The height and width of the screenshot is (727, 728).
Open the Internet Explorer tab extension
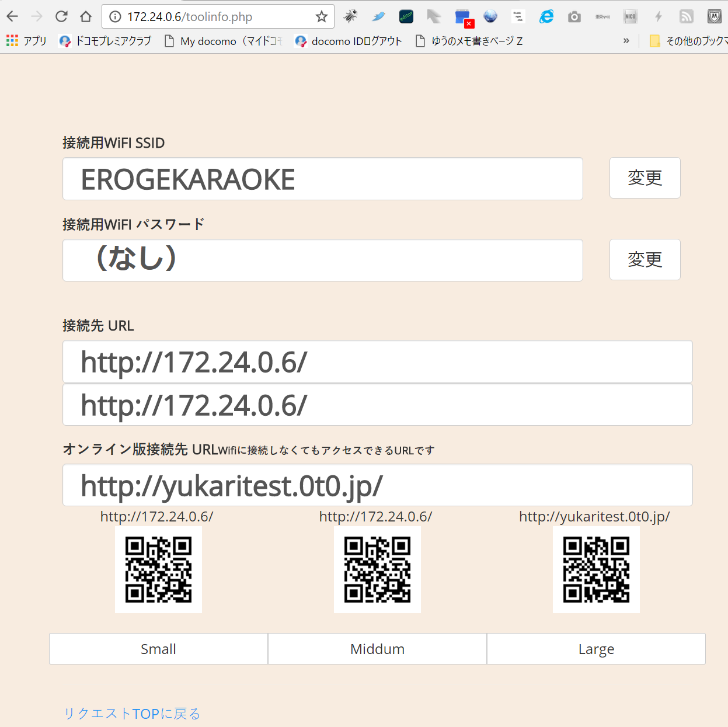pyautogui.click(x=546, y=16)
